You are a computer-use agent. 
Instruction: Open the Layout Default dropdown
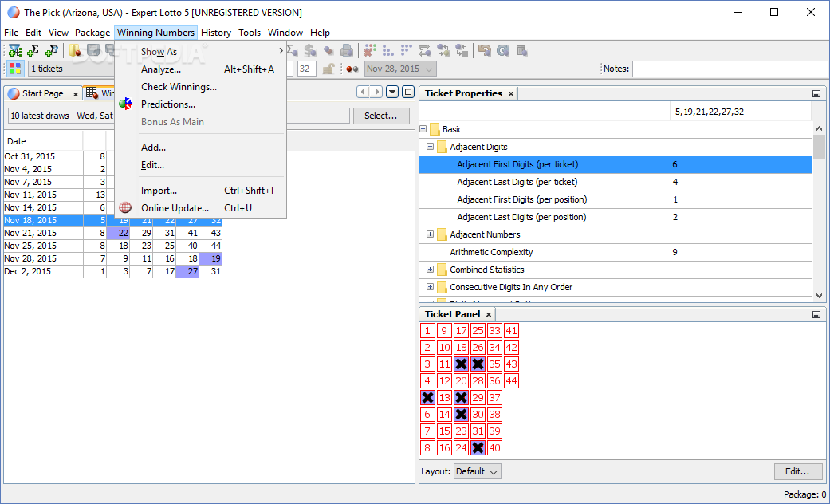(477, 471)
